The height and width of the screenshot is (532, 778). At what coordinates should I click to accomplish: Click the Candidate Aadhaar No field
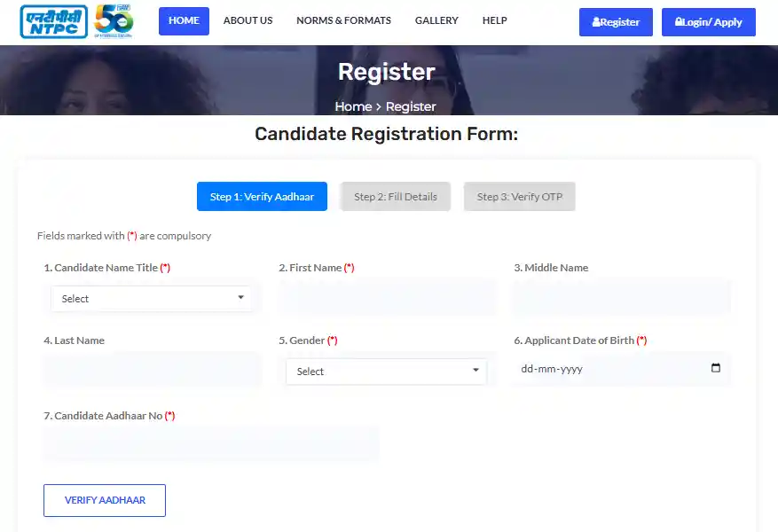tap(211, 442)
